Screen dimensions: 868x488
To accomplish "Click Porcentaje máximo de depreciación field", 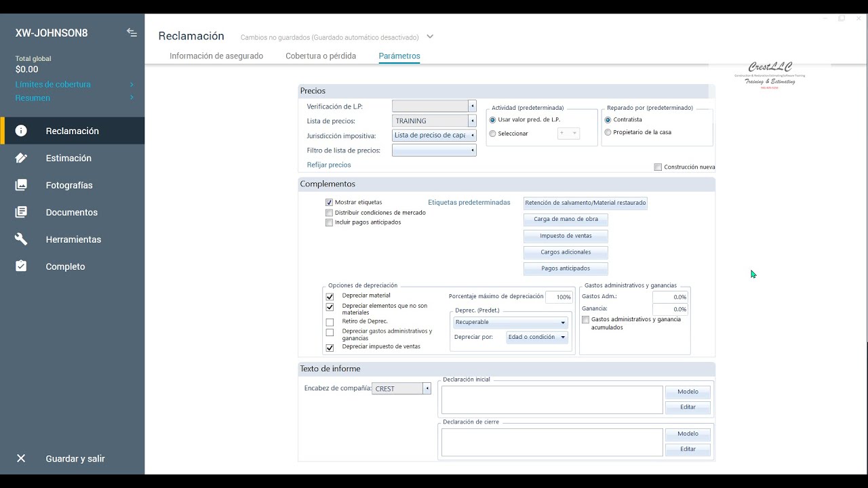I will [559, 297].
